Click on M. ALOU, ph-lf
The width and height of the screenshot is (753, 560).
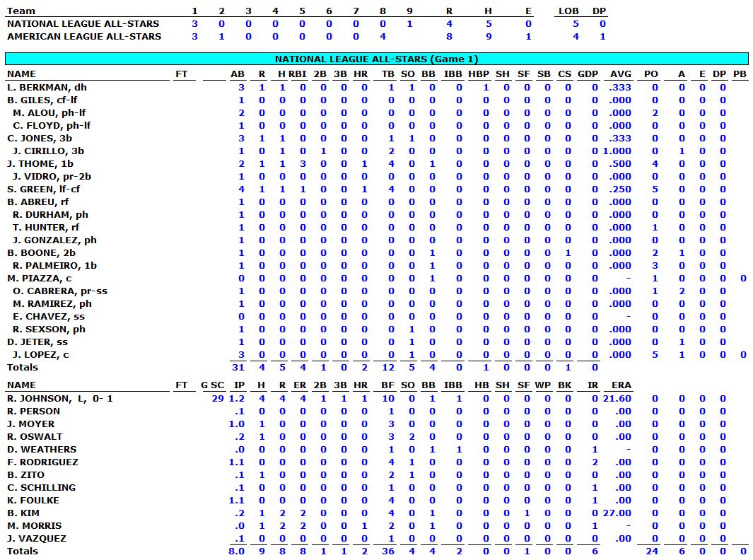coord(49,113)
